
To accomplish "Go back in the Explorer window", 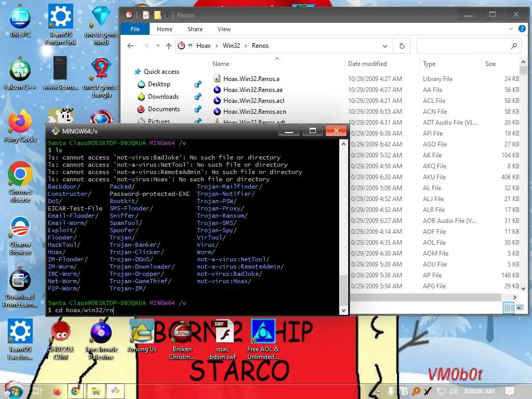I will [x=130, y=46].
